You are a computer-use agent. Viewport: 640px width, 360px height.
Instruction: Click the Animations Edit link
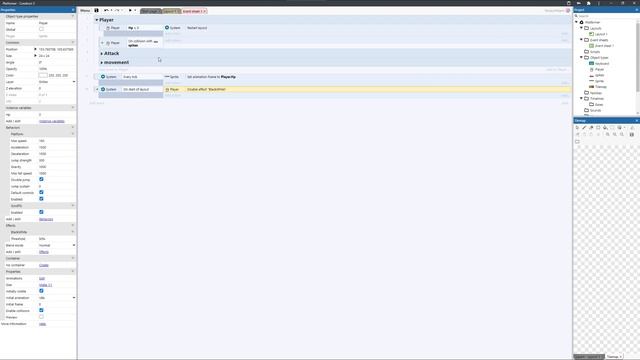(x=42, y=278)
